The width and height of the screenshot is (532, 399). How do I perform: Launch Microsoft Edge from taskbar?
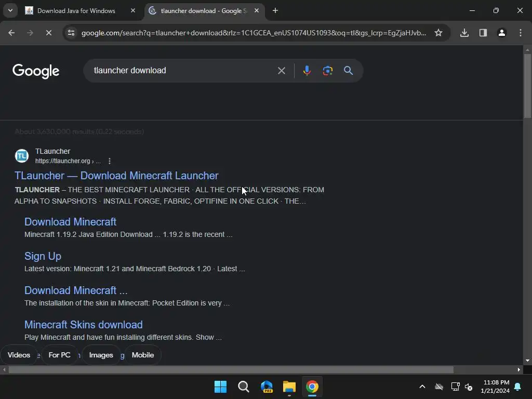coord(267,387)
